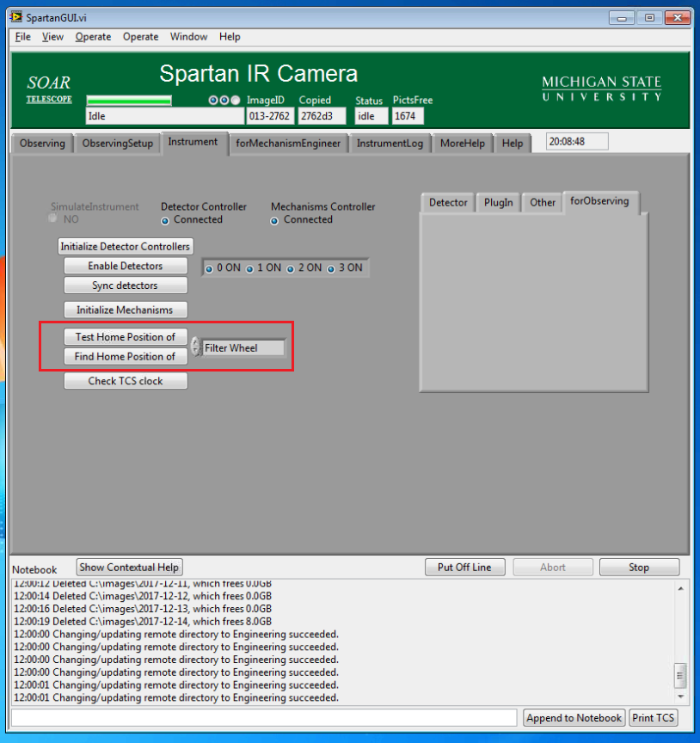Click the Status field showing idle
The height and width of the screenshot is (743, 700).
371,116
